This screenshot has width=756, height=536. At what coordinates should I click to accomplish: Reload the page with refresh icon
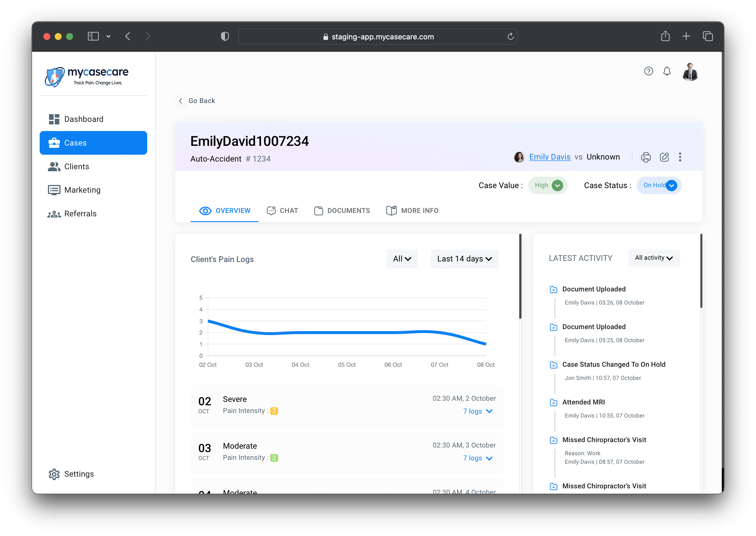[510, 37]
